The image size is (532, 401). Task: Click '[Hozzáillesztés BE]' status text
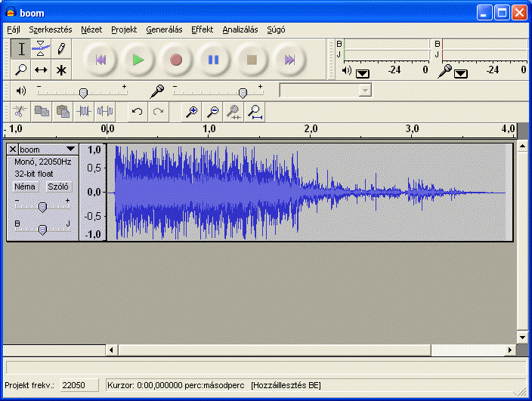(286, 385)
